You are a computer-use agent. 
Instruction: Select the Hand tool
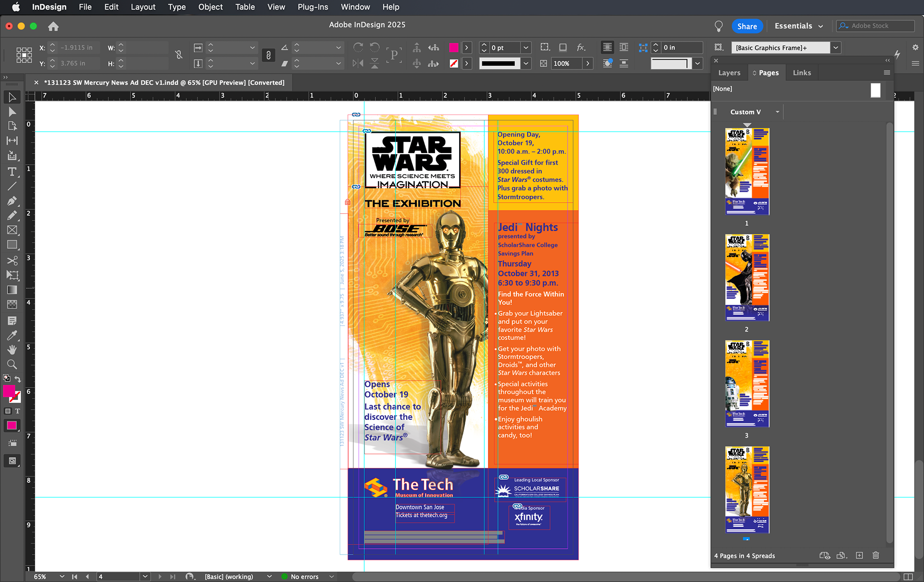12,349
